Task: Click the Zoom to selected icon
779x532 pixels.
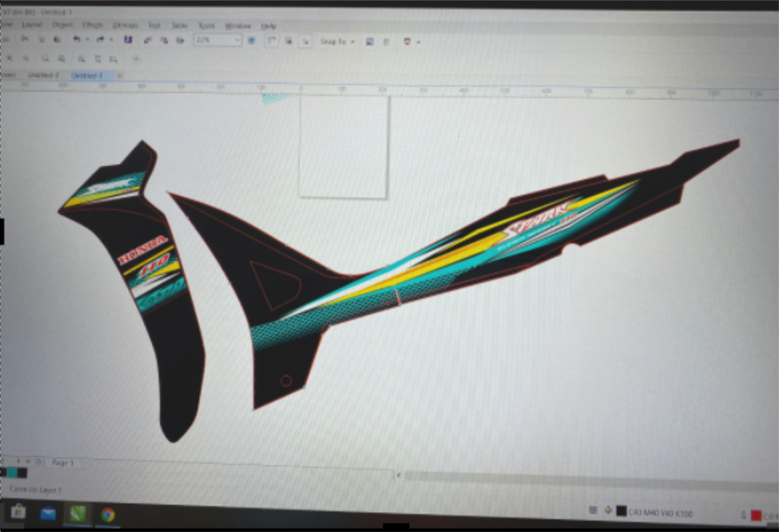Action: [x=45, y=59]
